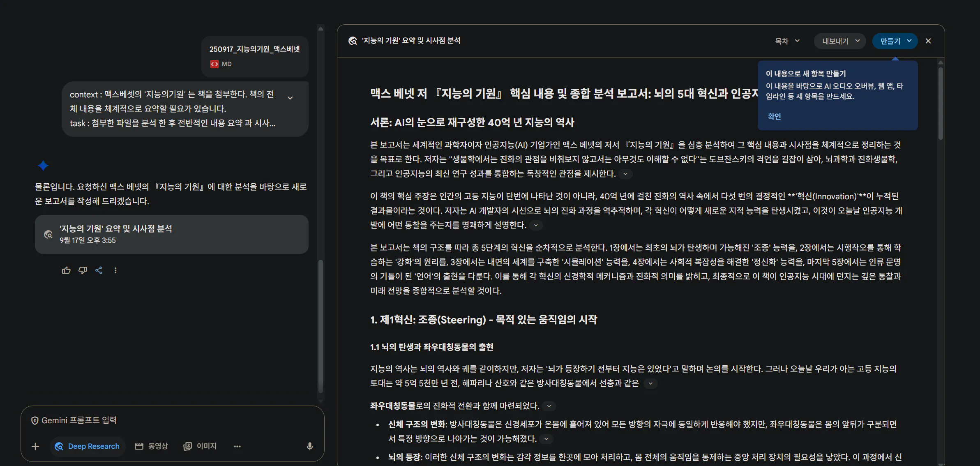Open the three-dot more tools menu
Viewport: 980px width, 466px height.
coord(237,446)
